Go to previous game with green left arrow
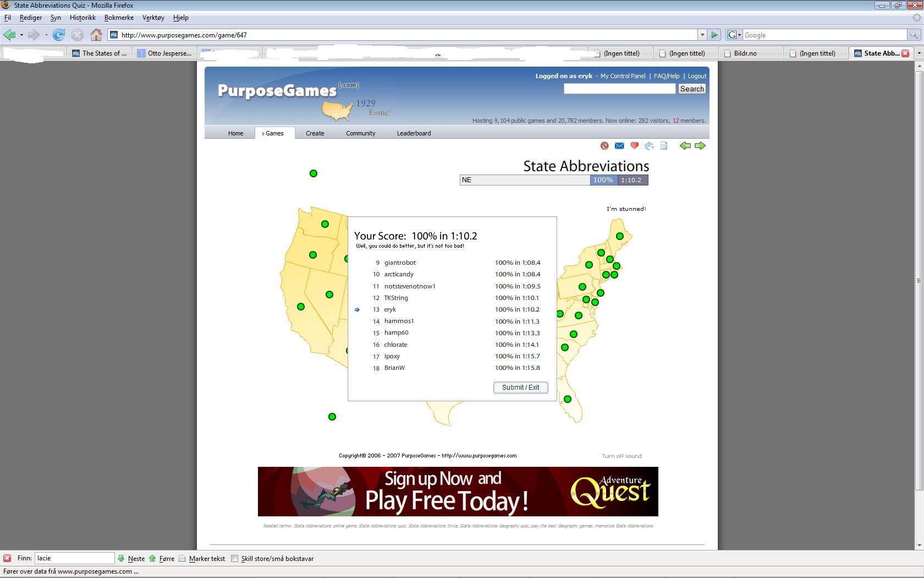The width and height of the screenshot is (924, 578). tap(685, 146)
